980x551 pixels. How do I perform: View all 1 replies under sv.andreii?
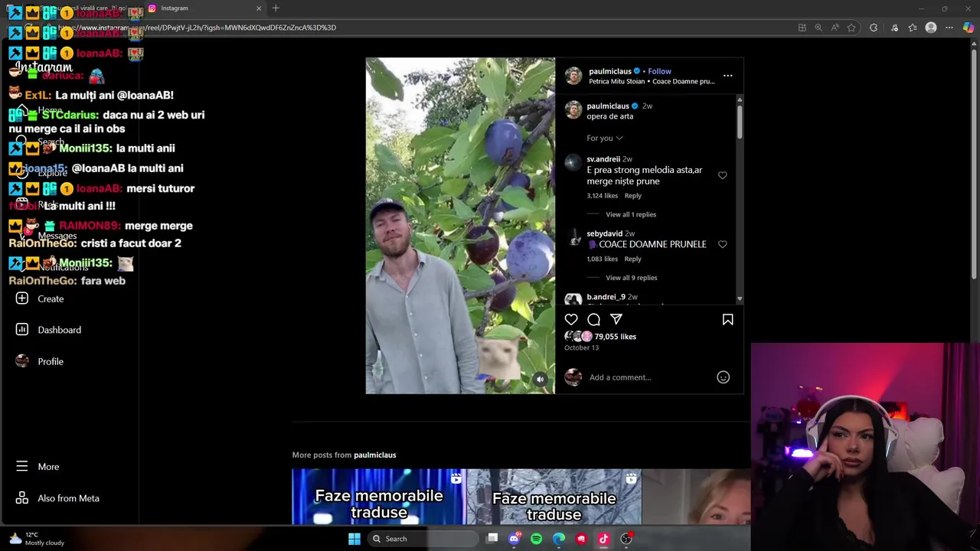pyautogui.click(x=631, y=214)
